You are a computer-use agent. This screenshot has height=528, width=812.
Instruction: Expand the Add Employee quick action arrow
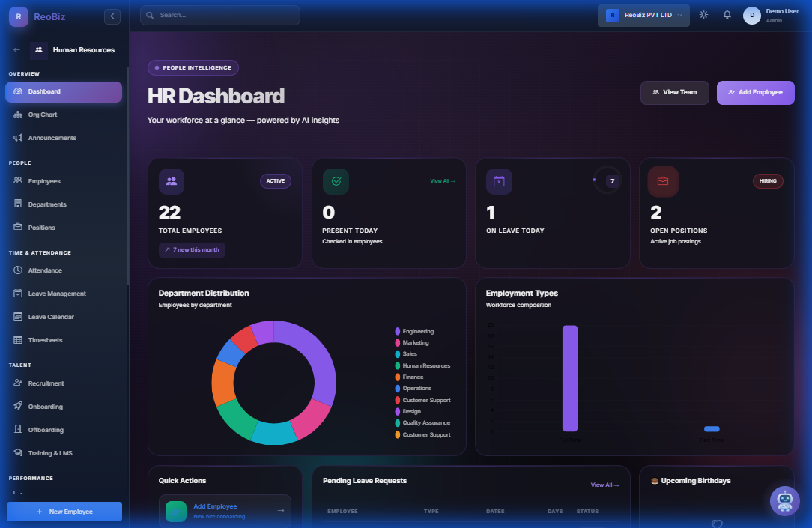click(281, 512)
